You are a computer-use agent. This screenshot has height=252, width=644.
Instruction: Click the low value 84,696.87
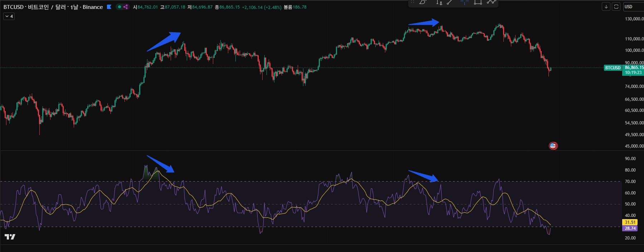[x=202, y=7]
